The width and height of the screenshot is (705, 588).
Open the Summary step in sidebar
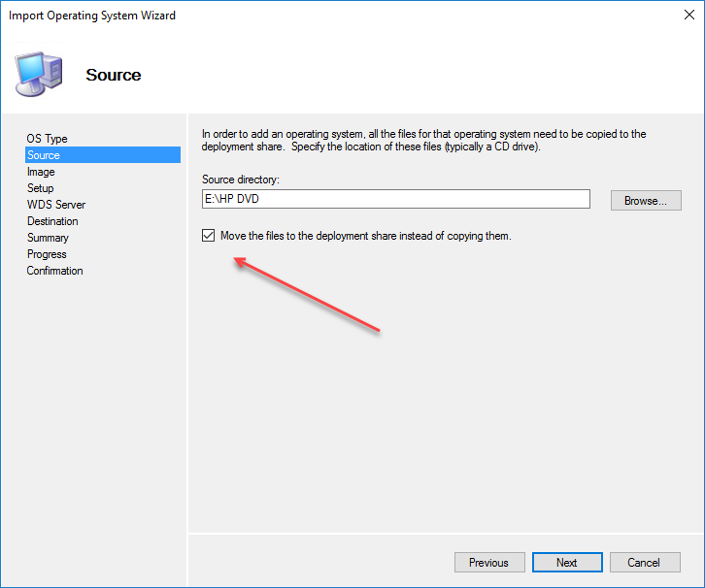pyautogui.click(x=48, y=238)
